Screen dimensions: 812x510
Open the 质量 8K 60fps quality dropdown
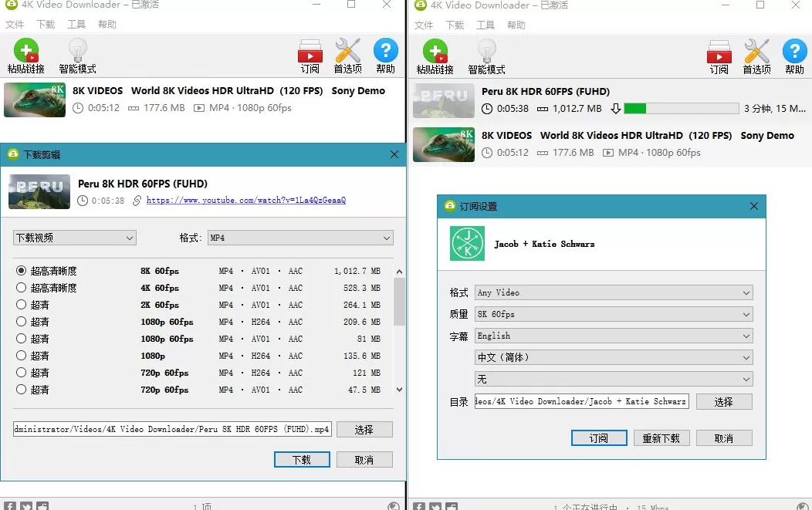pos(614,314)
